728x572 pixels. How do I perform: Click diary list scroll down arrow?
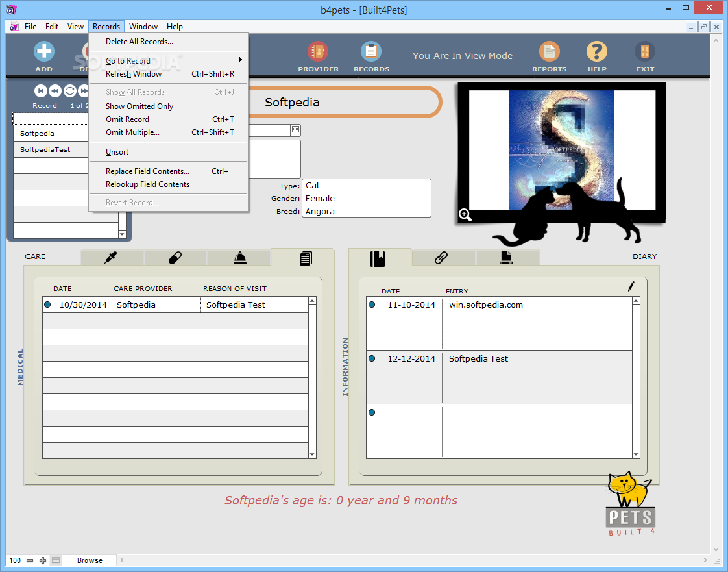coord(636,455)
